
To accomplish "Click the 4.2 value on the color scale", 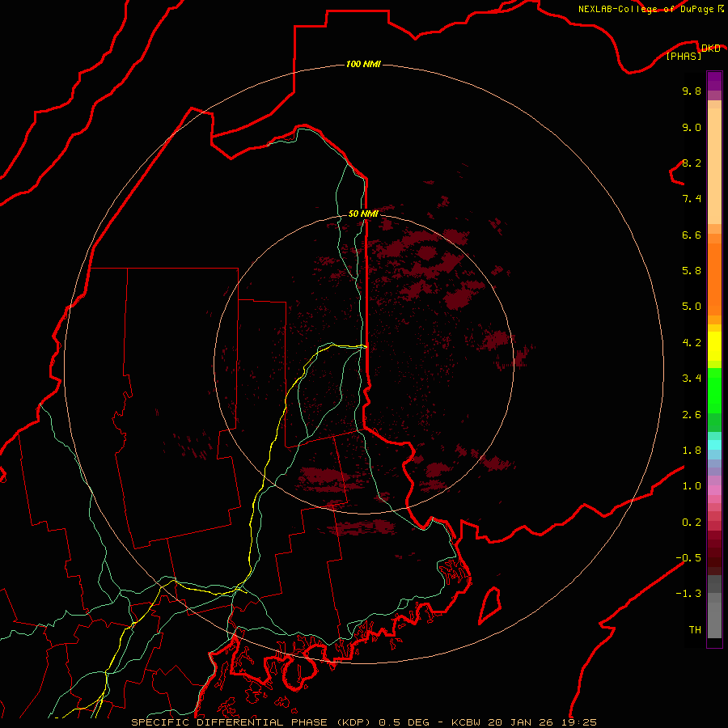I will pos(692,343).
